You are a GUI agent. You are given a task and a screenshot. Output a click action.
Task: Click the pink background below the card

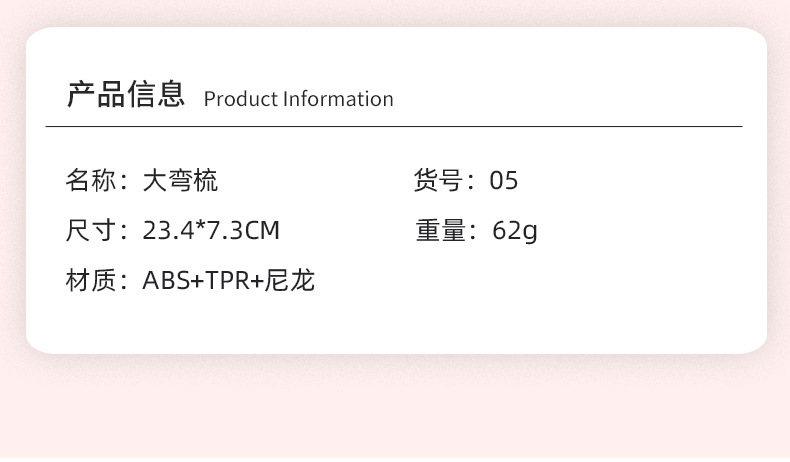(394, 410)
